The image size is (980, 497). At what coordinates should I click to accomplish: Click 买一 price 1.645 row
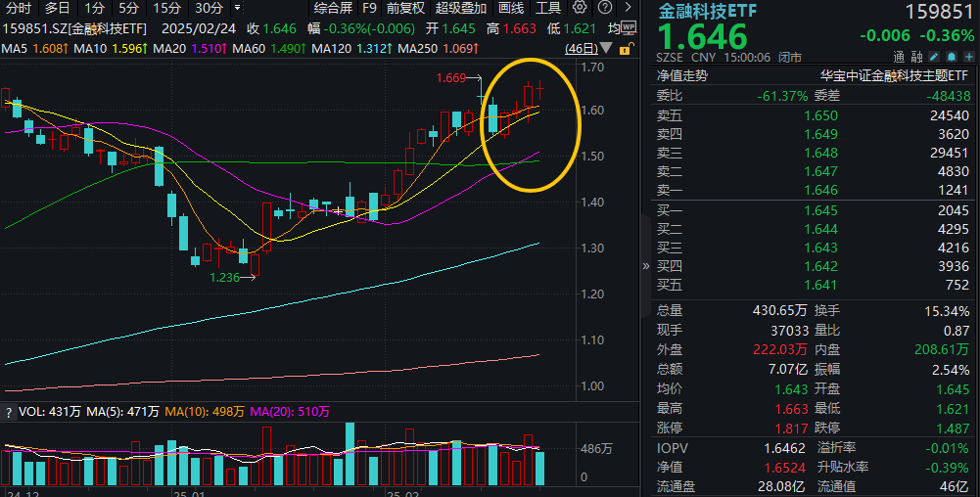pos(813,211)
